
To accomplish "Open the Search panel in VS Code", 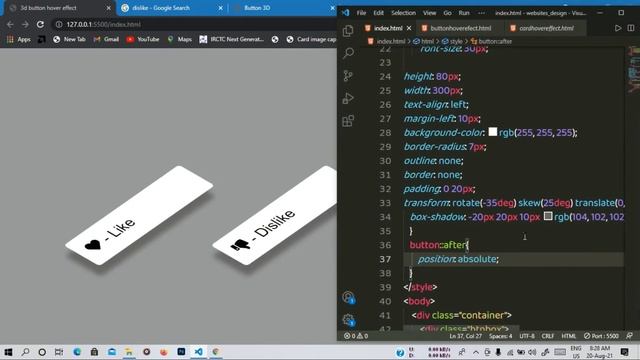I will [348, 53].
